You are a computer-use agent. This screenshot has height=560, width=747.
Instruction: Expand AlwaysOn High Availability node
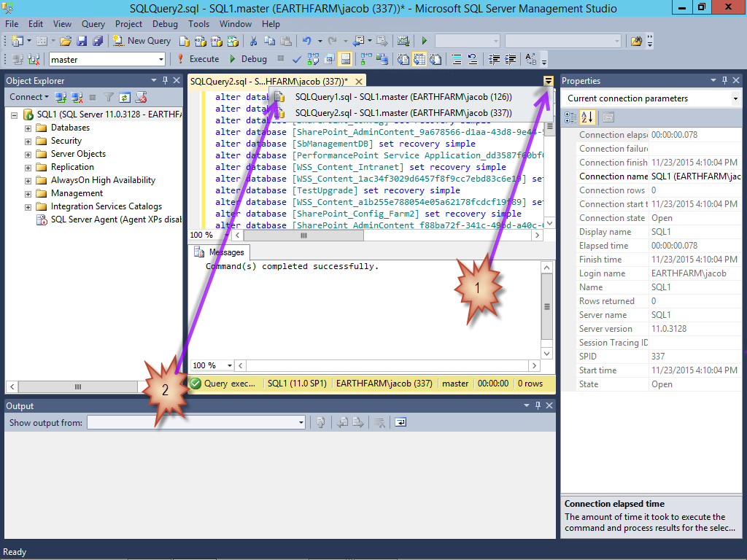28,181
